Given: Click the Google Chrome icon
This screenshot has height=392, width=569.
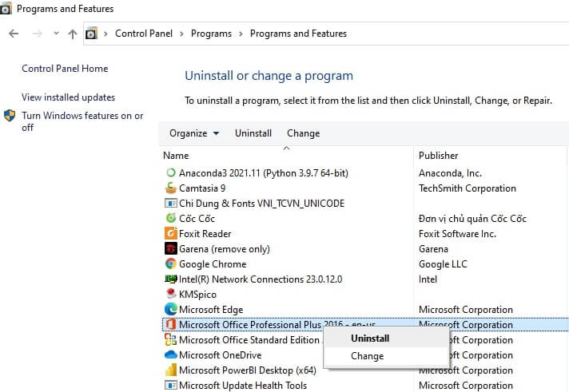Looking at the screenshot, I should pos(170,263).
